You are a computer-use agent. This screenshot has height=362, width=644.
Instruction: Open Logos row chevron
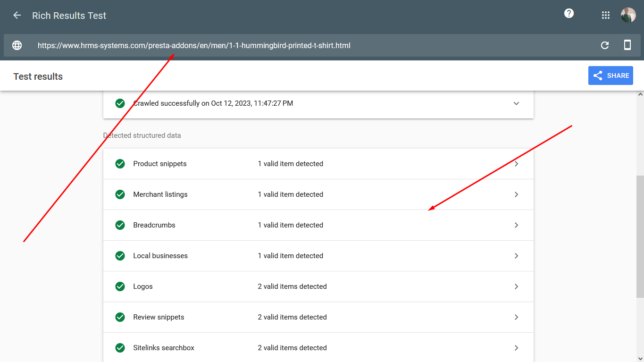[516, 286]
